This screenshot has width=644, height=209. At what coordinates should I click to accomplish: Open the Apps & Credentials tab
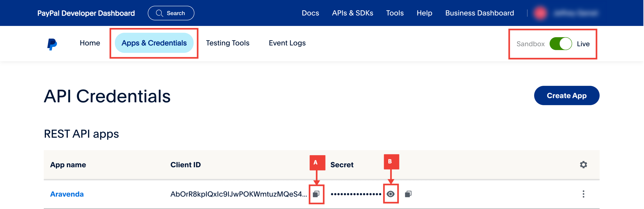[154, 43]
